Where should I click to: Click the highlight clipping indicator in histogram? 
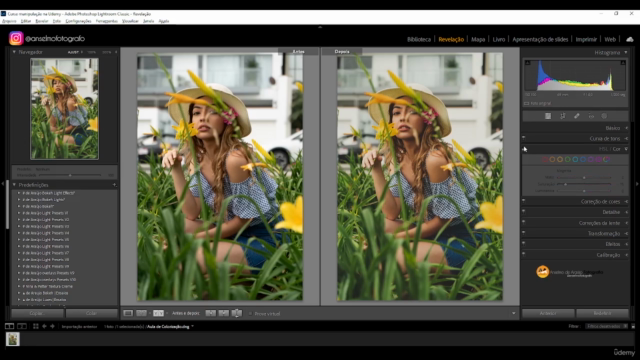pos(623,63)
